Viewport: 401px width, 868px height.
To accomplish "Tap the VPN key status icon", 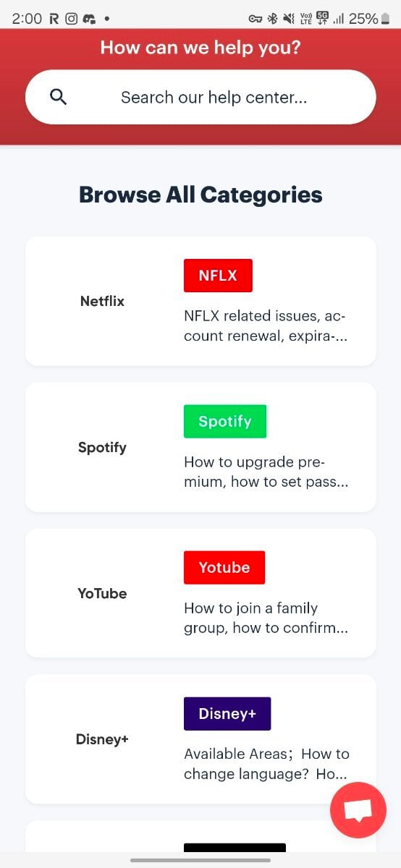I will point(255,19).
